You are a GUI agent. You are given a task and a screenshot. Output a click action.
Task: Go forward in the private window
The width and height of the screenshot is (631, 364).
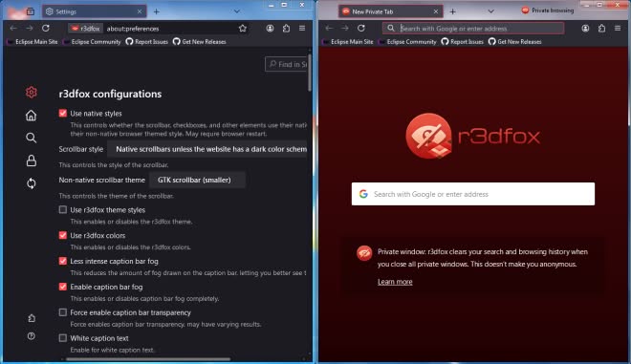tap(345, 28)
